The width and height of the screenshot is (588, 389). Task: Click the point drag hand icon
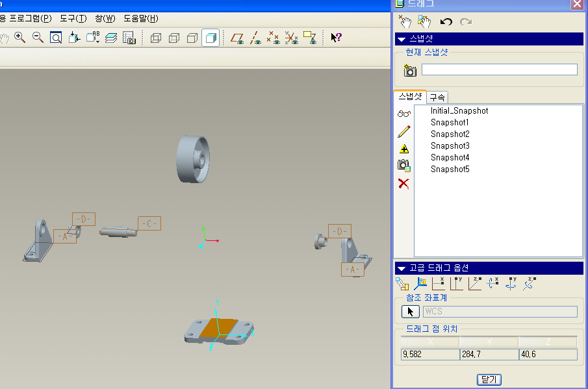[405, 21]
